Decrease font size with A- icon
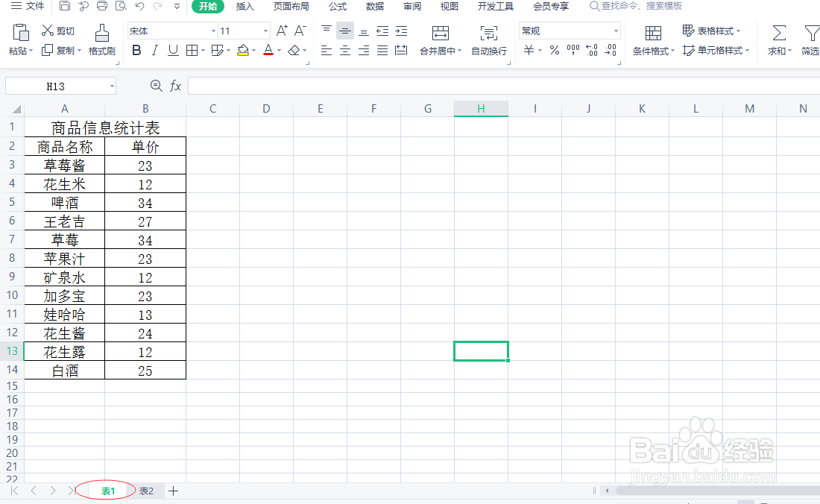 point(300,31)
